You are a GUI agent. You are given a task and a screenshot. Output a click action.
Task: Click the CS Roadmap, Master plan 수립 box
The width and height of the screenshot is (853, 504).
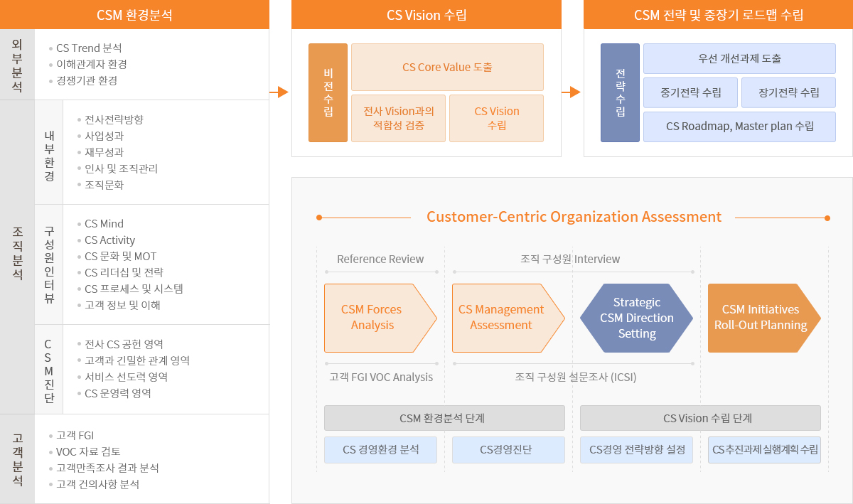click(x=739, y=127)
